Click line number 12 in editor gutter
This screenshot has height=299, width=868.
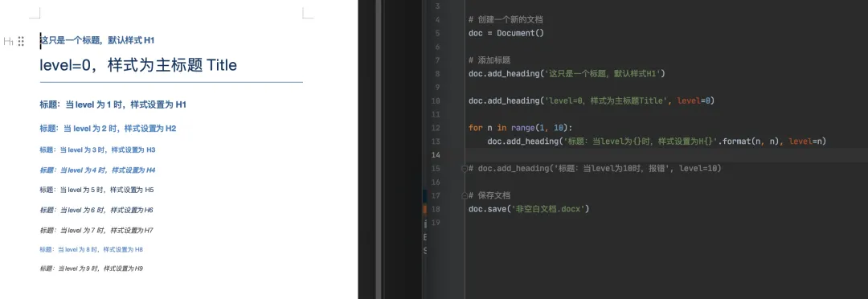[435, 128]
